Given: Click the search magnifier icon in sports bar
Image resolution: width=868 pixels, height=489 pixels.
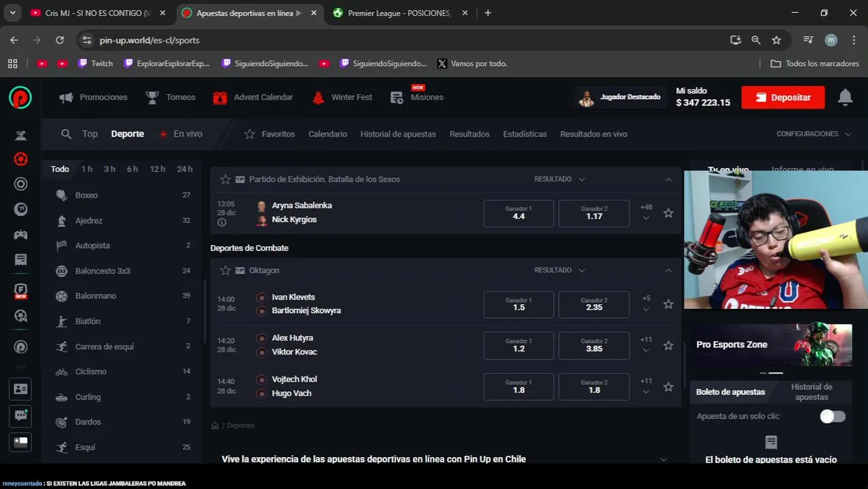Looking at the screenshot, I should 66,134.
